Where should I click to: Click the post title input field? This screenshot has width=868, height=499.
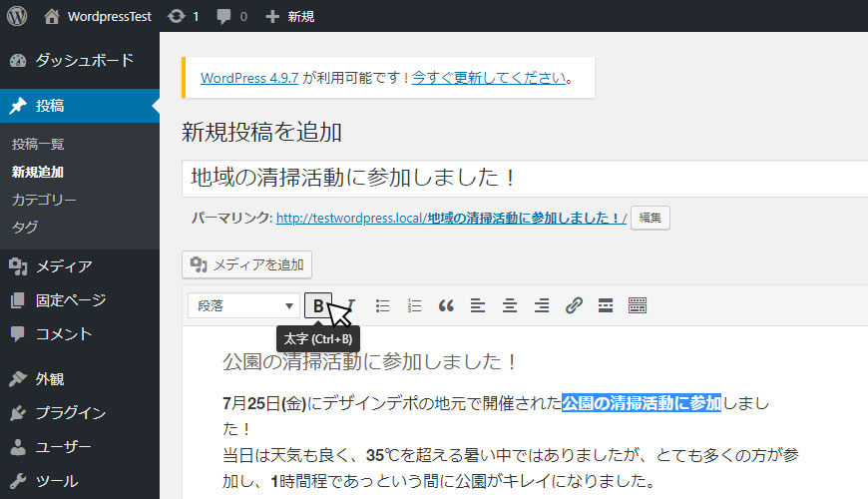click(525, 179)
